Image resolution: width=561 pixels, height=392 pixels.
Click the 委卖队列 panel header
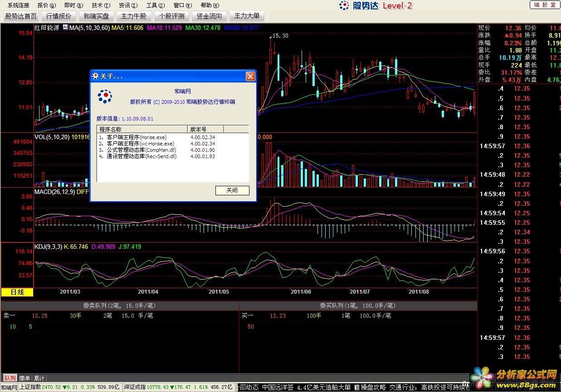[x=120, y=305]
